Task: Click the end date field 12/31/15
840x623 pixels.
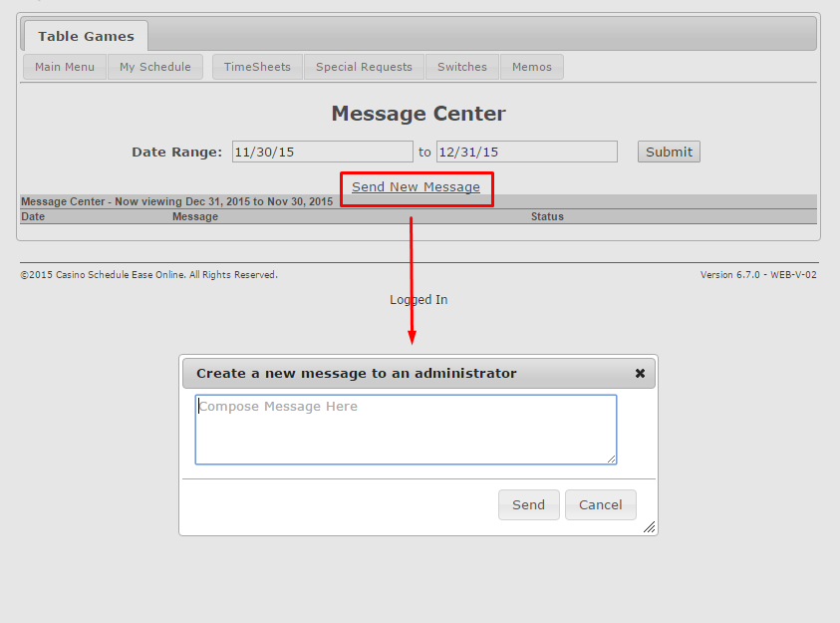Action: pyautogui.click(x=526, y=152)
